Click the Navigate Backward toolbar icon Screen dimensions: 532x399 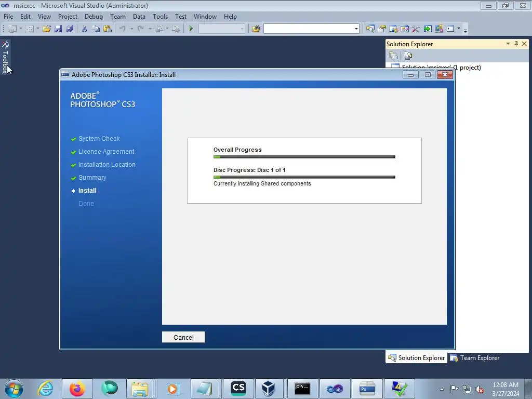pos(159,29)
